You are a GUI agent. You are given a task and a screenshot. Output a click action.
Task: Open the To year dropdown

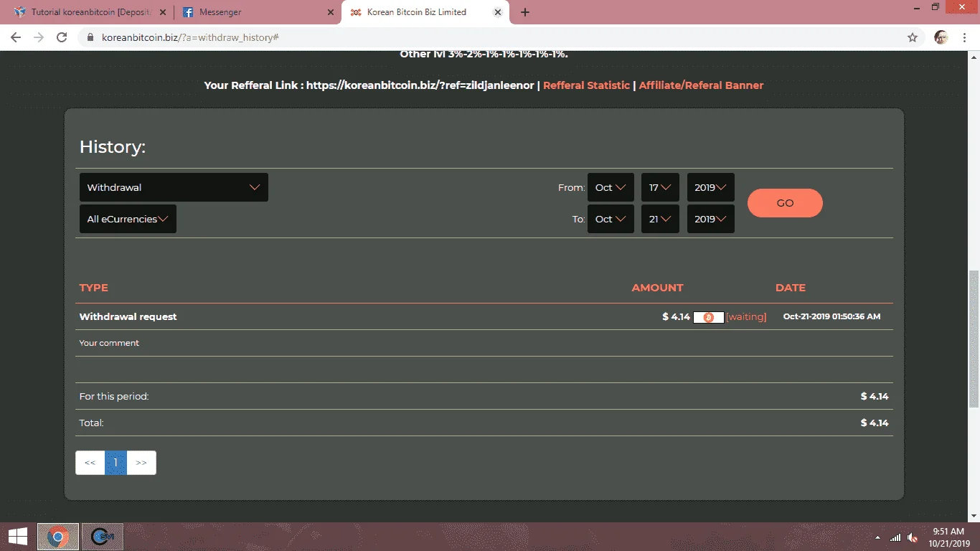coord(710,219)
